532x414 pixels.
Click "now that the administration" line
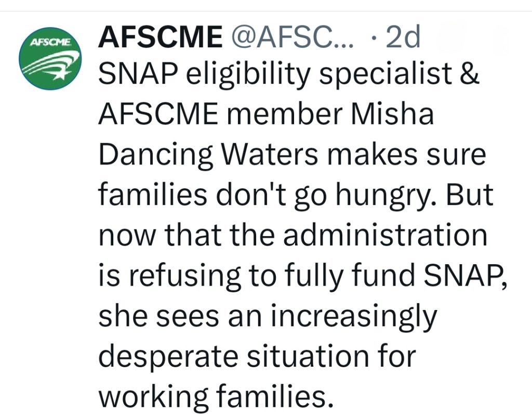[293, 235]
